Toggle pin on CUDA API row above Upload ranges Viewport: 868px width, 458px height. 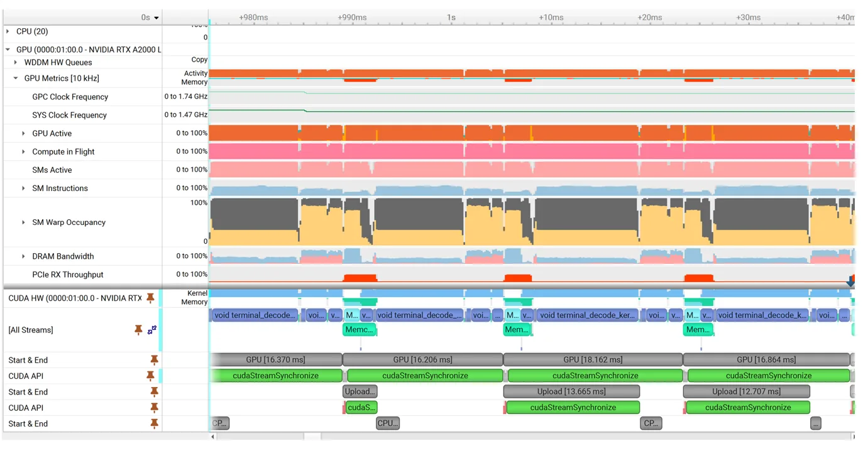pyautogui.click(x=150, y=376)
